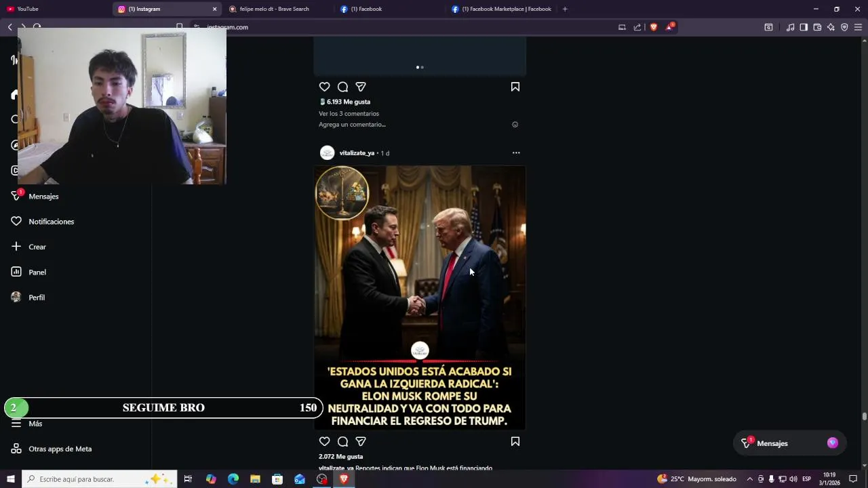Expand hidden system tray icons
Image resolution: width=868 pixels, height=488 pixels.
749,479
